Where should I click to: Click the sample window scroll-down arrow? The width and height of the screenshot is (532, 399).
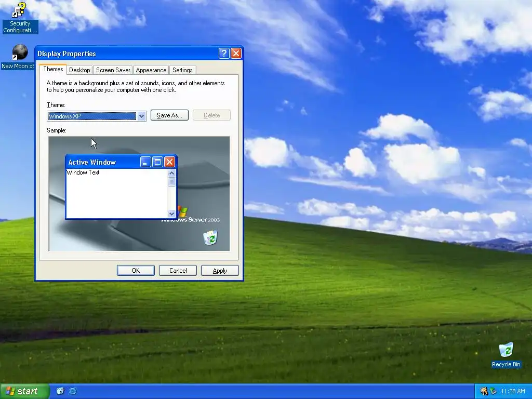coord(171,214)
